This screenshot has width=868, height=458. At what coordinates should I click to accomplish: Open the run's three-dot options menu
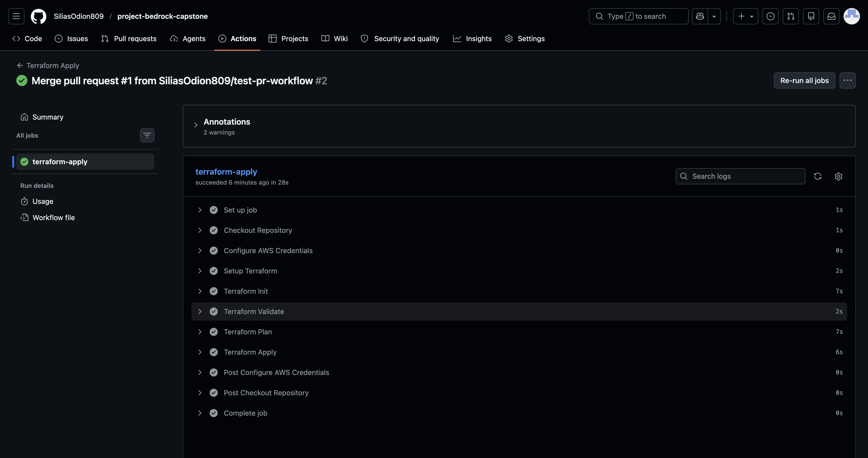[x=847, y=80]
